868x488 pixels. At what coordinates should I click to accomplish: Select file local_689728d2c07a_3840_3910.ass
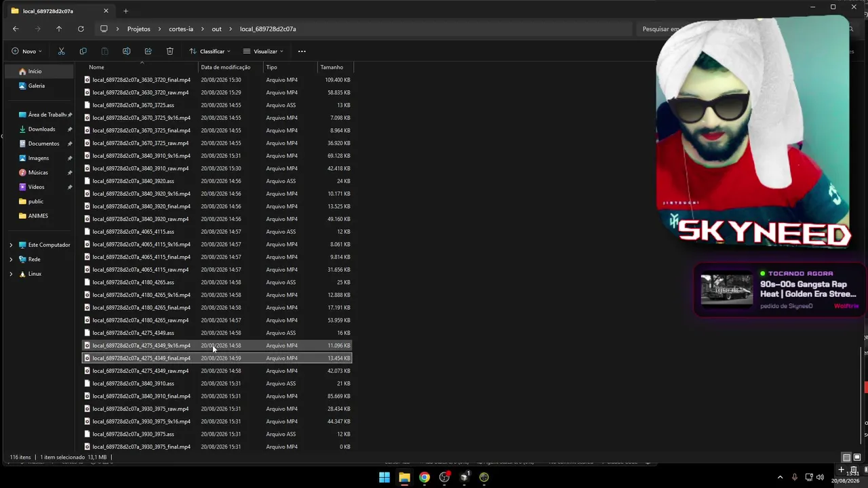pyautogui.click(x=217, y=384)
